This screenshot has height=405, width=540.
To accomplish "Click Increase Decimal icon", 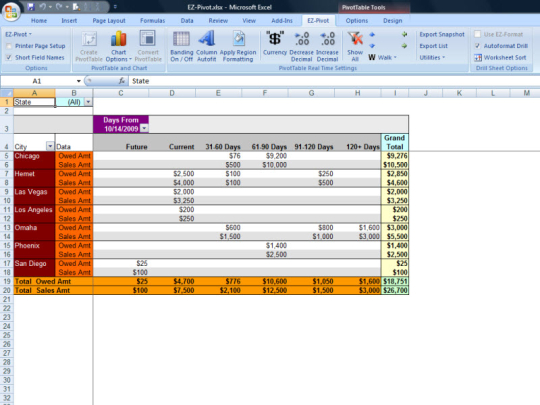I will [327, 39].
